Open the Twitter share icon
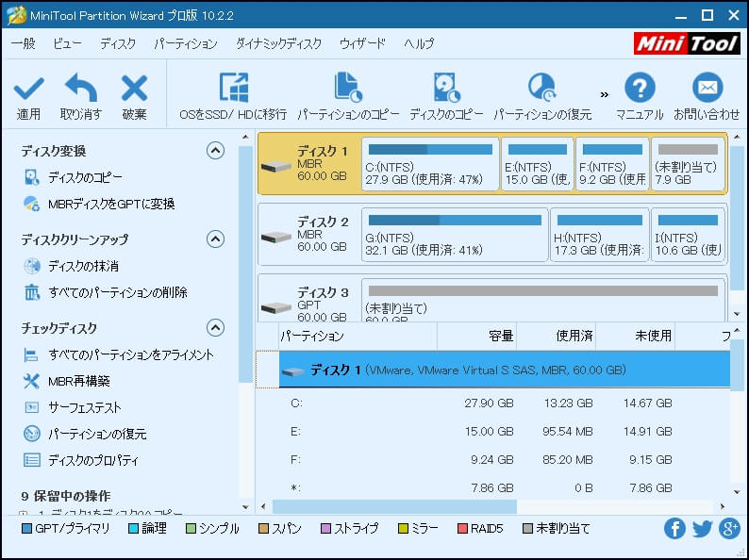 [x=702, y=529]
